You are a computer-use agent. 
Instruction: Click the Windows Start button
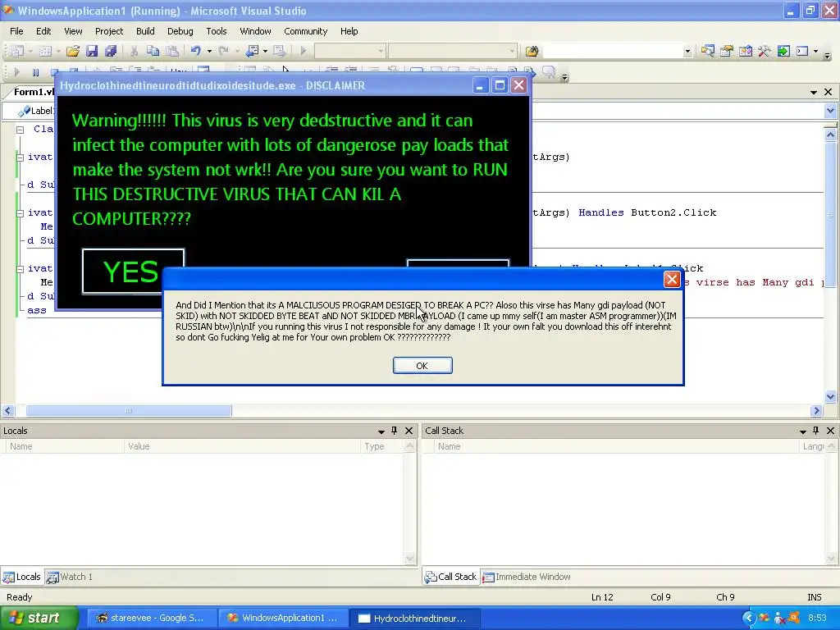pyautogui.click(x=39, y=618)
